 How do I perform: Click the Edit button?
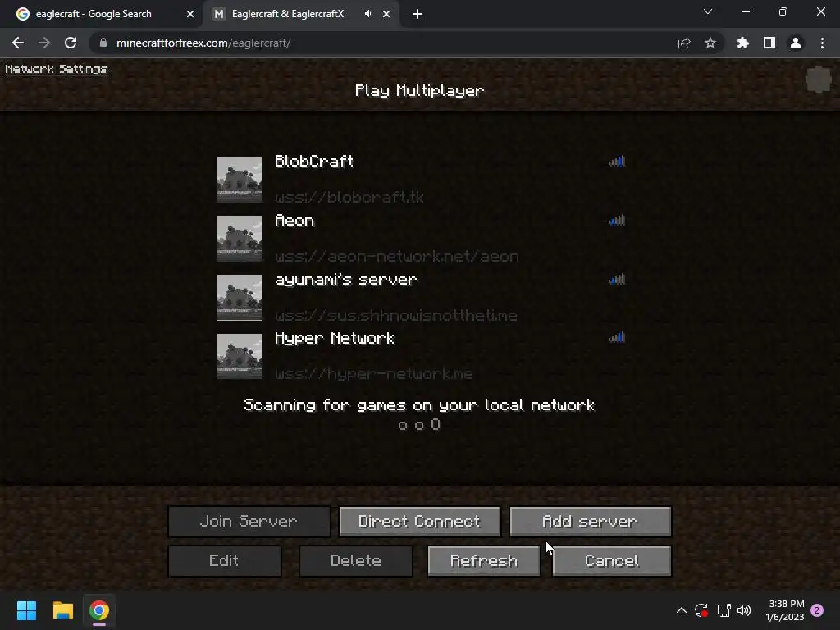(x=225, y=561)
